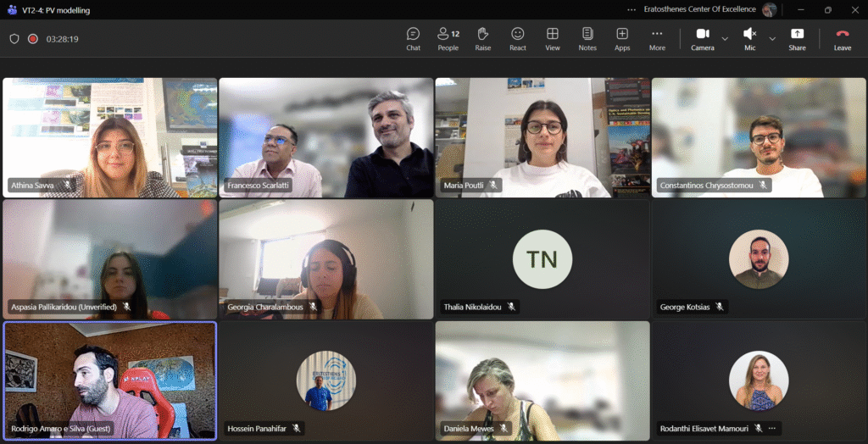868x444 pixels.
Task: Show the People participants list
Action: [x=448, y=38]
